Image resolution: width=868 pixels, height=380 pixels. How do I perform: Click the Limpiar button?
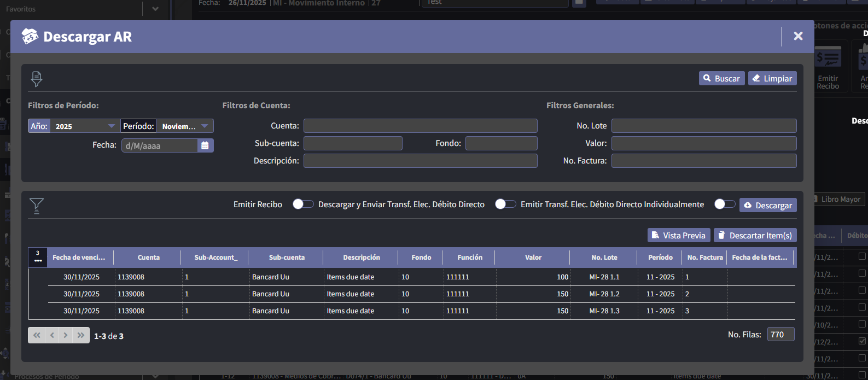pyautogui.click(x=772, y=79)
